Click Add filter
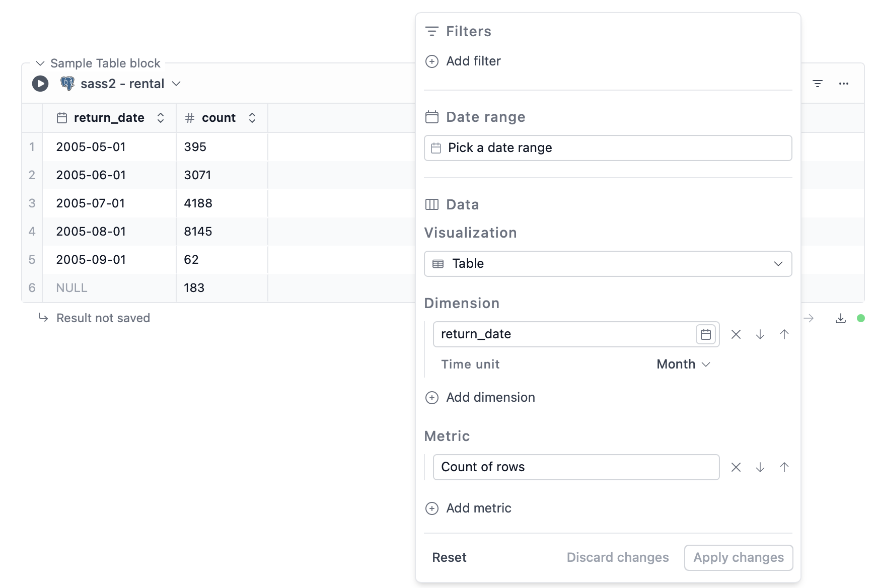This screenshot has width=875, height=588. click(x=463, y=61)
